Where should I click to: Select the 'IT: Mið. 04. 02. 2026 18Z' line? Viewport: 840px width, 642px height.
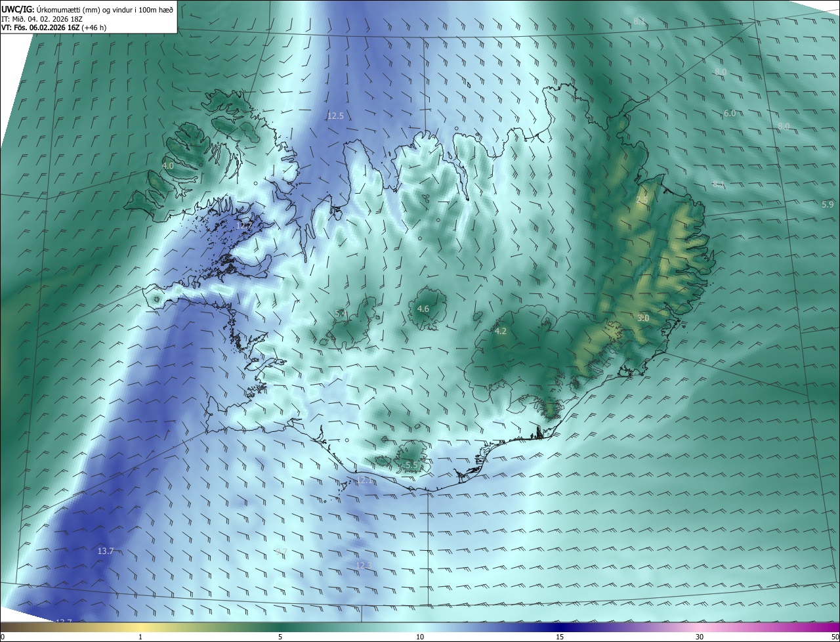[41, 18]
